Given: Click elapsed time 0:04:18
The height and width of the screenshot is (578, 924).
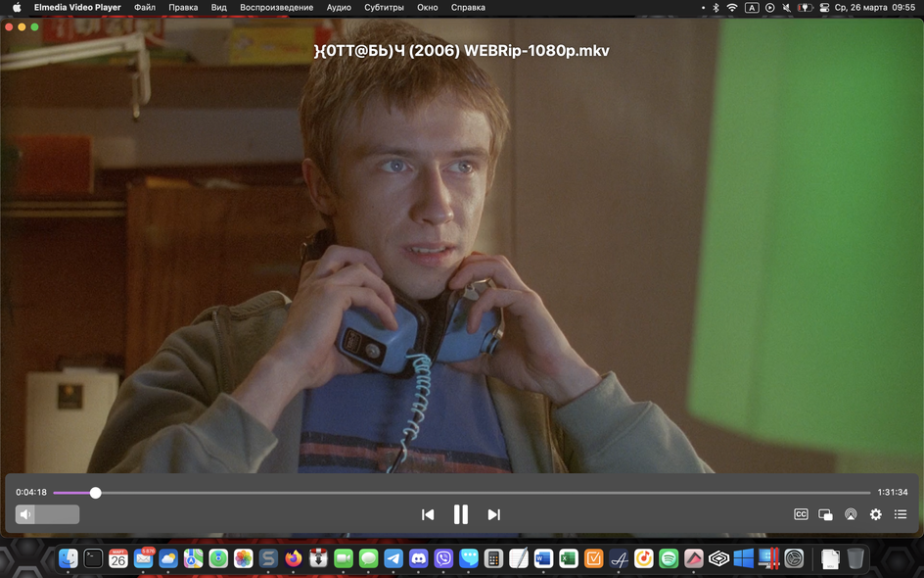Looking at the screenshot, I should (x=31, y=492).
